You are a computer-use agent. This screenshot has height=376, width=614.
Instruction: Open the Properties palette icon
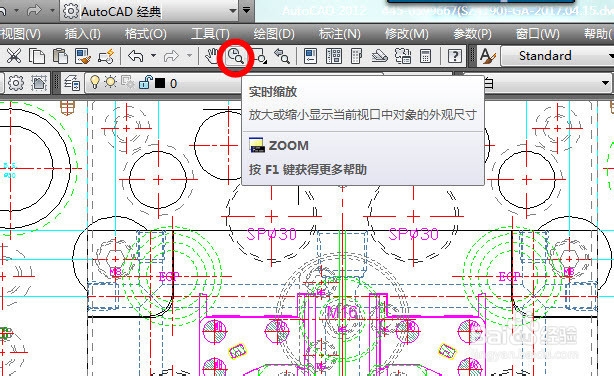[x=311, y=56]
